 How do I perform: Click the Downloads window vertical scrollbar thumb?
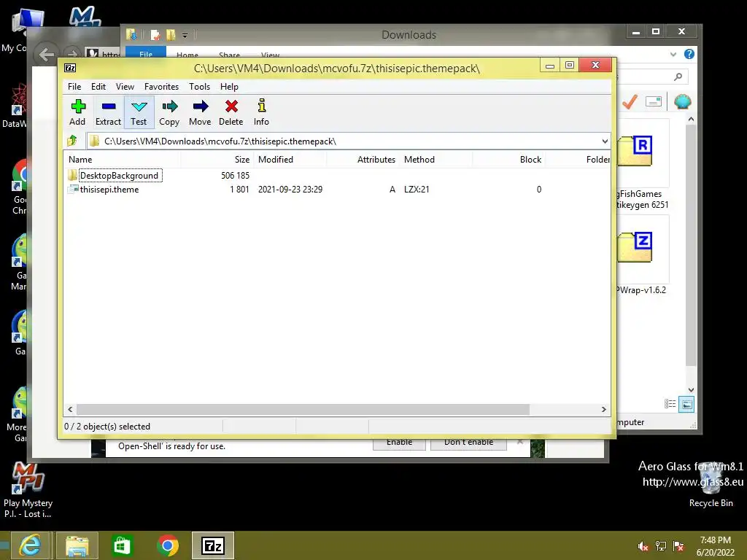691,245
